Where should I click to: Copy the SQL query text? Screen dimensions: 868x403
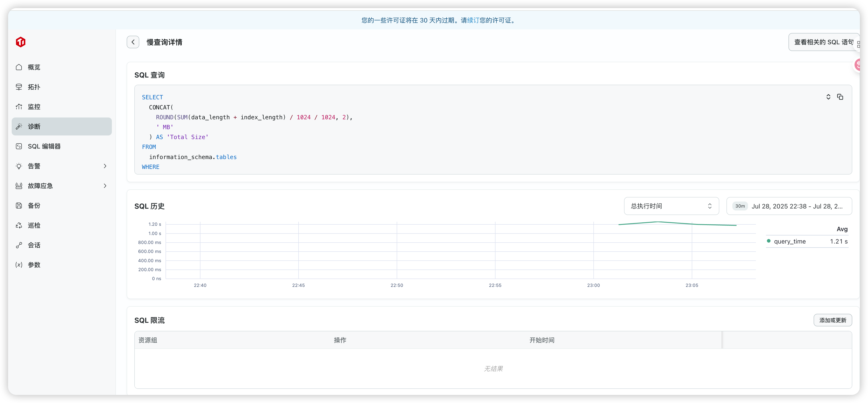[840, 97]
